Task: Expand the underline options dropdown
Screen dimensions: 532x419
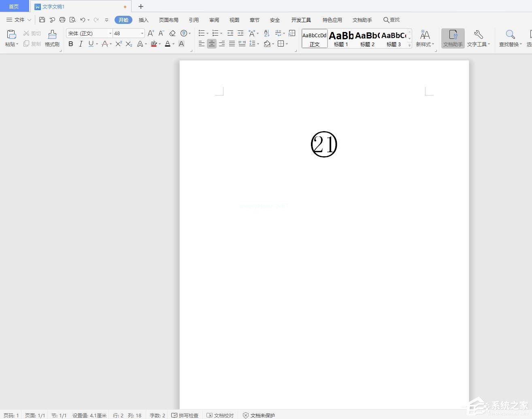Action: [96, 44]
